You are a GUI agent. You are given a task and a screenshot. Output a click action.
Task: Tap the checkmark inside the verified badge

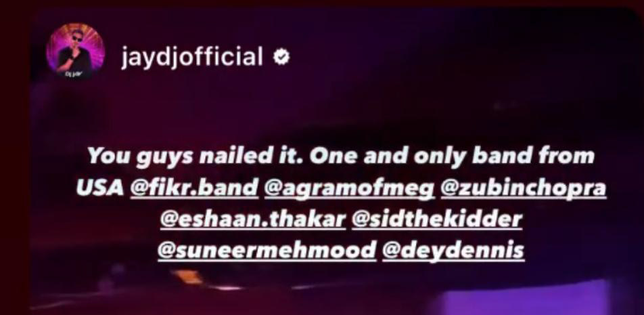(x=281, y=58)
